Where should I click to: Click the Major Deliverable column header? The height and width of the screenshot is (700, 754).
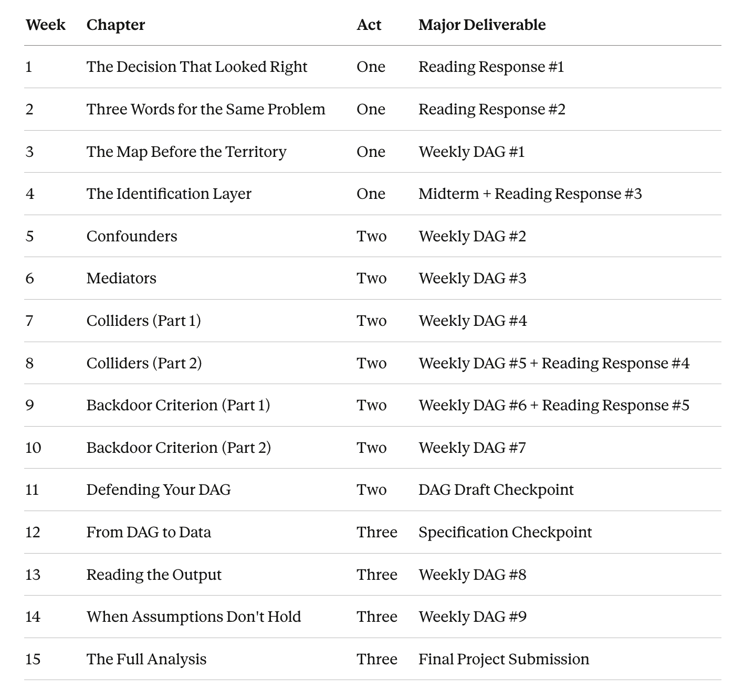[481, 25]
